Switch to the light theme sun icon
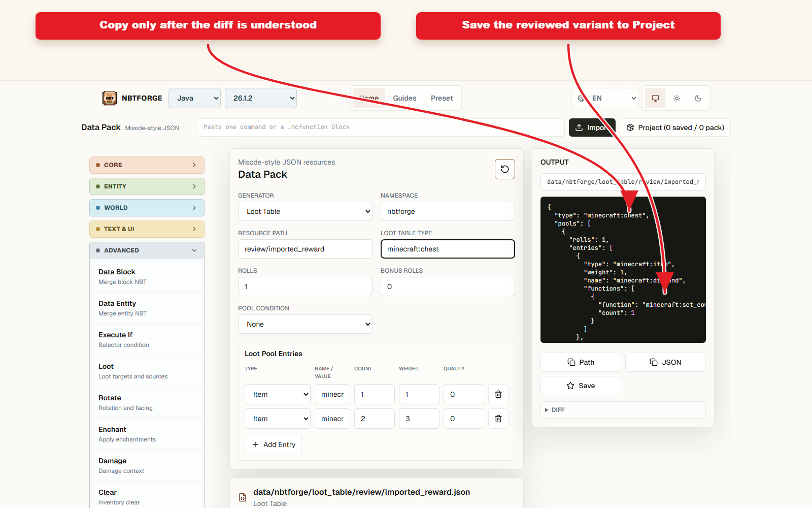 click(676, 98)
